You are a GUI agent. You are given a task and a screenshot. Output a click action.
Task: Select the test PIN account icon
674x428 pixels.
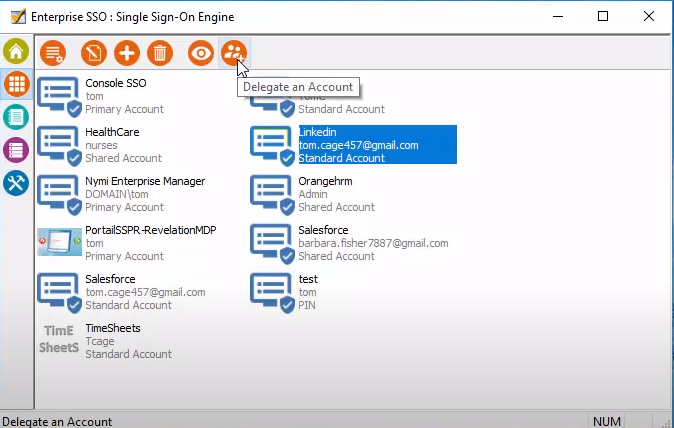(273, 292)
